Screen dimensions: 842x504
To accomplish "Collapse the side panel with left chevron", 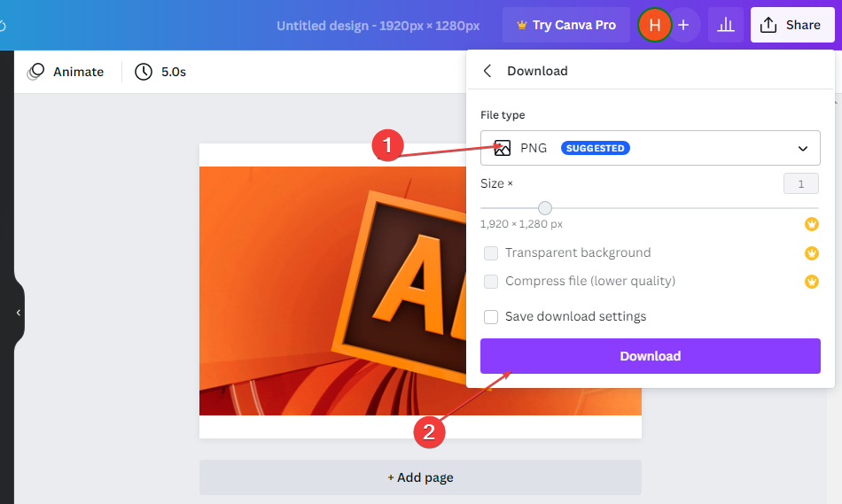I will [x=19, y=313].
